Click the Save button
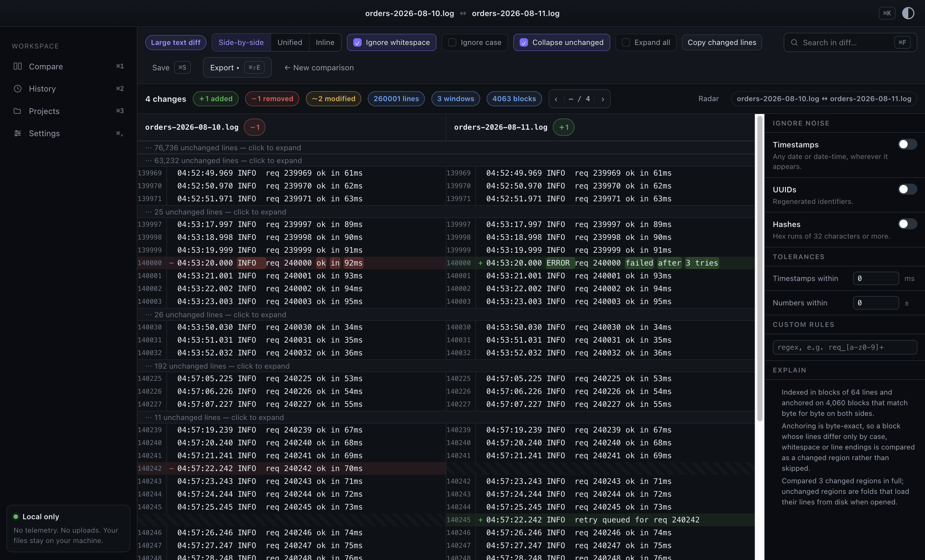The height and width of the screenshot is (560, 925). 171,67
